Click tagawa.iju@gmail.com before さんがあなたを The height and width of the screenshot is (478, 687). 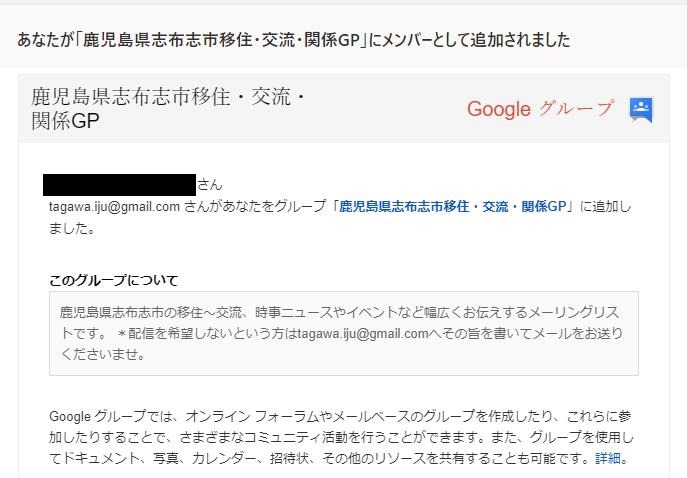[x=114, y=206]
